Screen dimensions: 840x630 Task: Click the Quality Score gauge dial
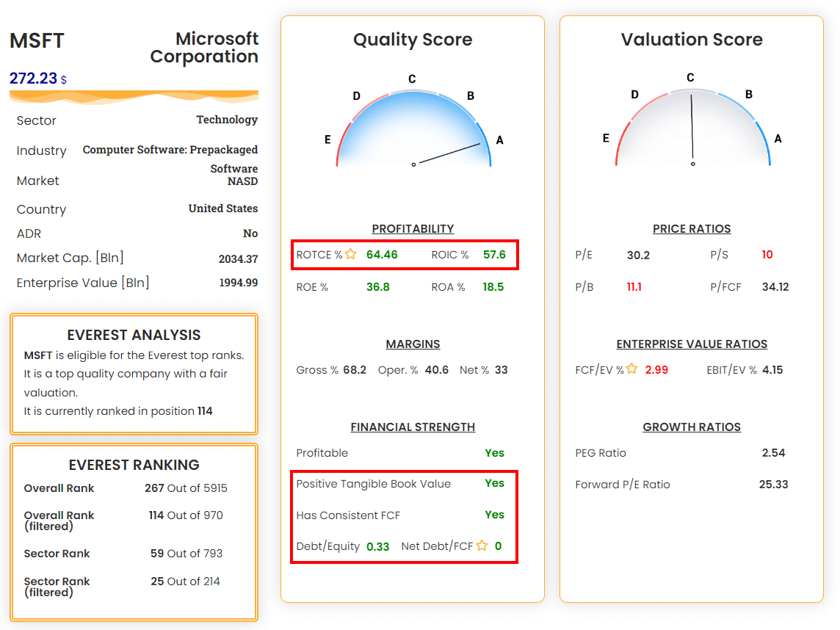413,128
